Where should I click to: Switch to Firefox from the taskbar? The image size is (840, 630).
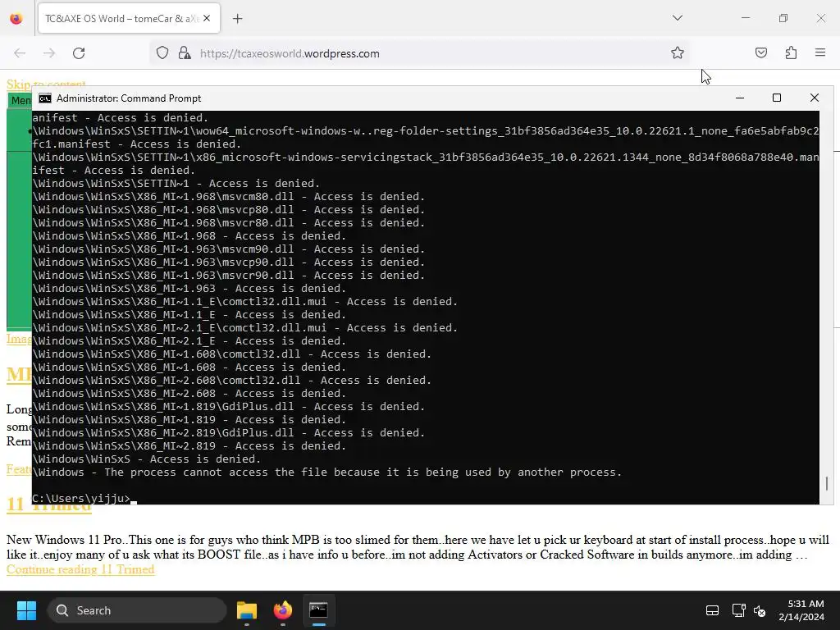(283, 610)
